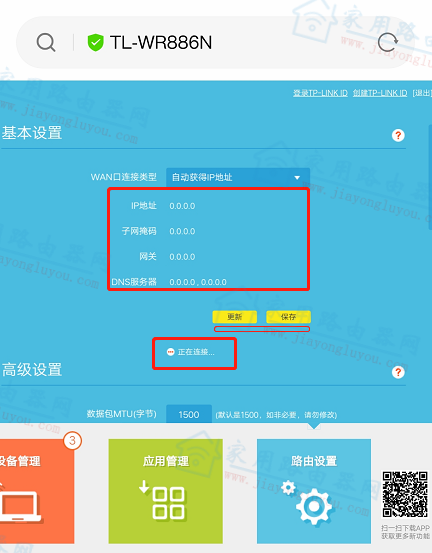Click the TL-WR886N address bar title
Screen dimensions: 432x553
[161, 43]
